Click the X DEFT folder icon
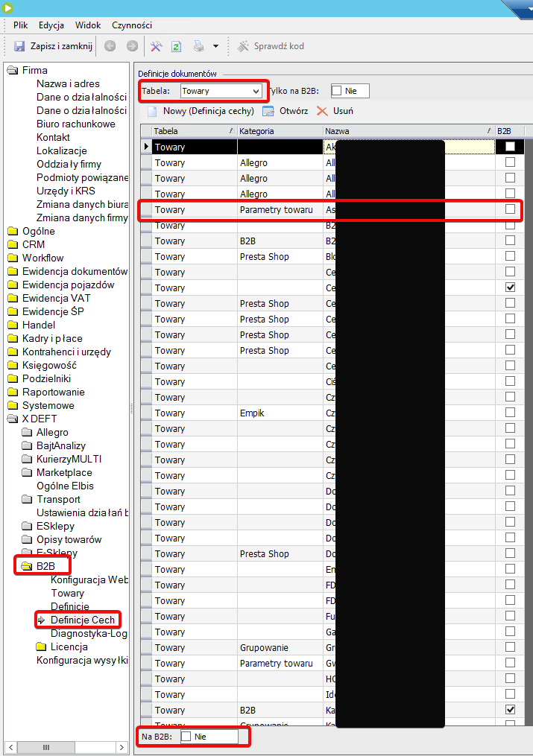Viewport: 533px width, 756px height. (x=13, y=419)
